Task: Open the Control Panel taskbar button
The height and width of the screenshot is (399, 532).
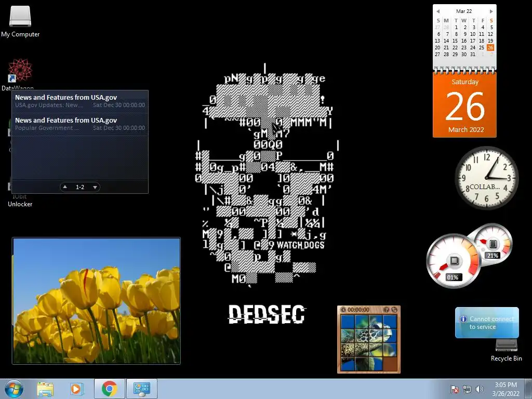Action: point(141,389)
